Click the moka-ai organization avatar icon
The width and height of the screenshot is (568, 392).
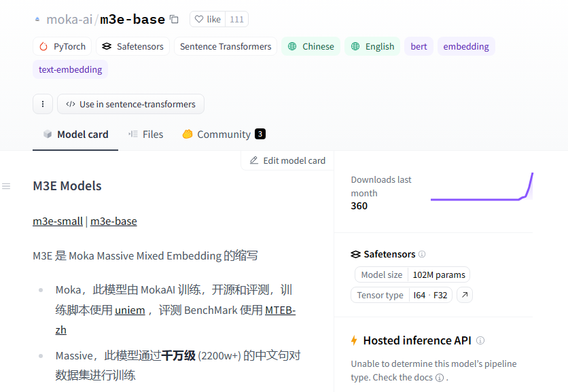coord(37,19)
